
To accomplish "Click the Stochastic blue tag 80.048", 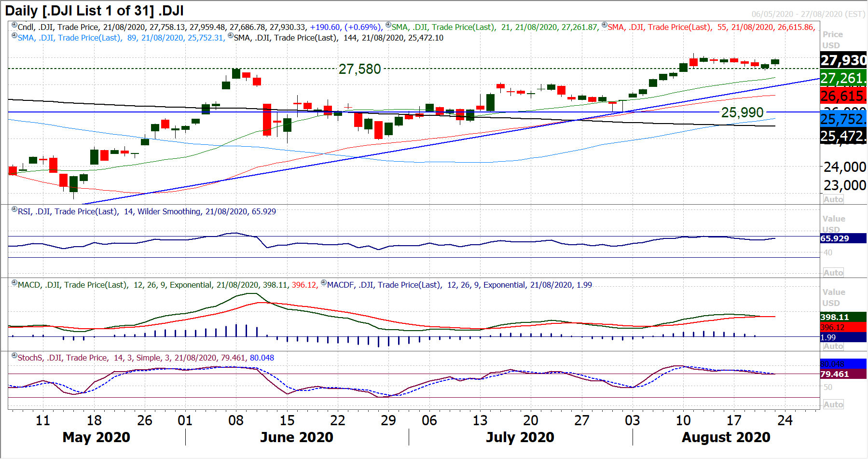I will pyautogui.click(x=843, y=364).
